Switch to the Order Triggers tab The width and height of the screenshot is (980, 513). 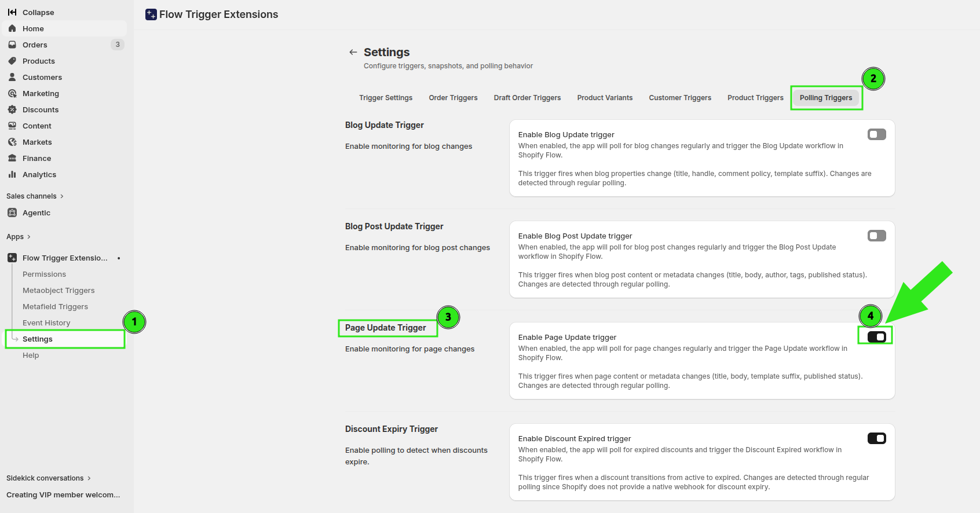(x=453, y=98)
